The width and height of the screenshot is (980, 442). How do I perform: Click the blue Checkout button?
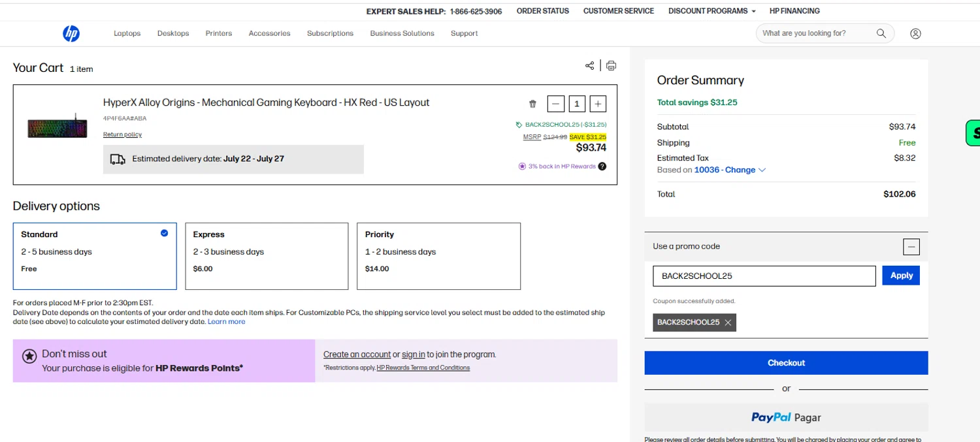point(786,363)
